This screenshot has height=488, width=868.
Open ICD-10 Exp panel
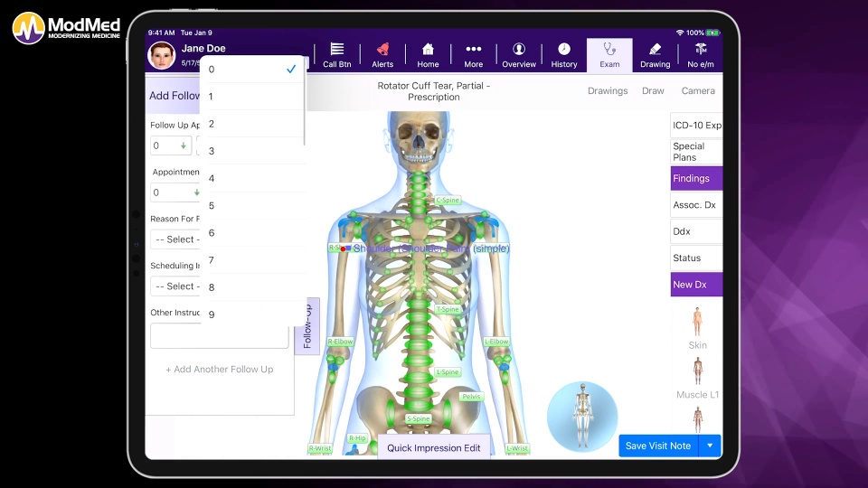click(696, 125)
